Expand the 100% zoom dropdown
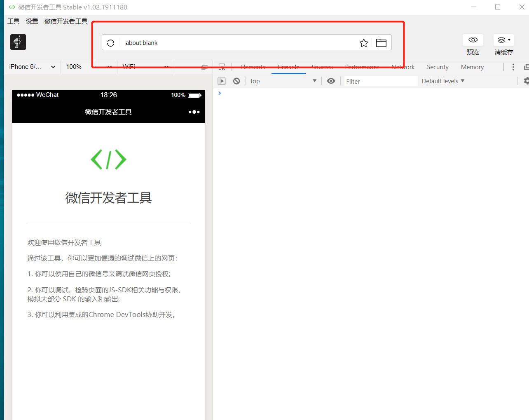529x420 pixels. click(89, 67)
